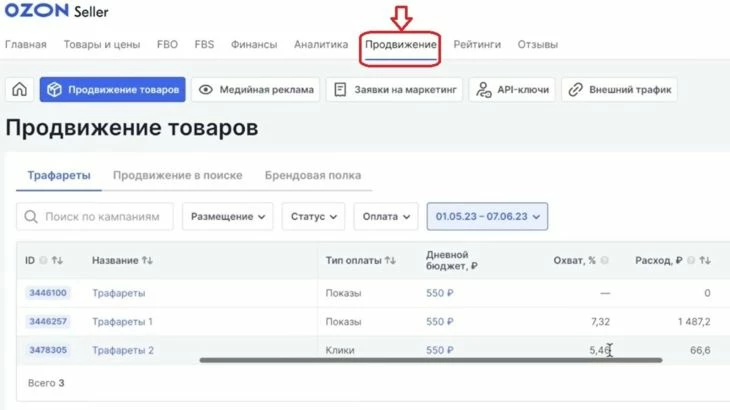The height and width of the screenshot is (410, 730).
Task: Switch to Трафареты tab
Action: pos(59,175)
